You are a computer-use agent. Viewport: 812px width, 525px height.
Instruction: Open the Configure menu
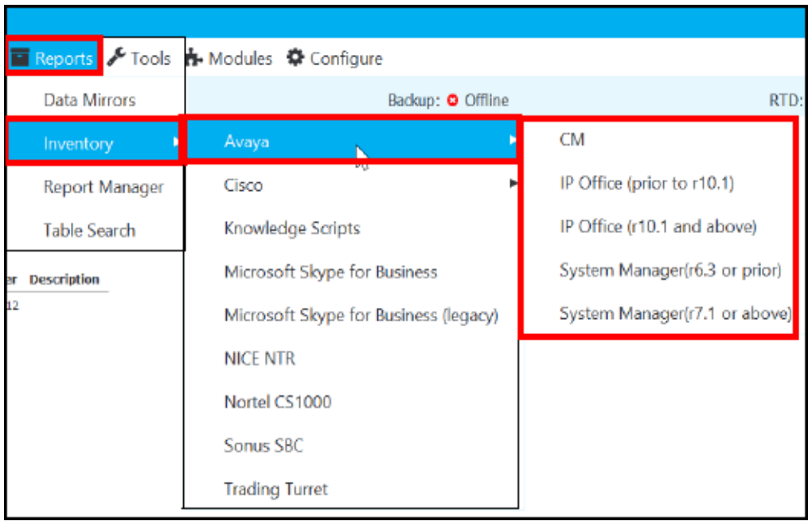pyautogui.click(x=334, y=58)
